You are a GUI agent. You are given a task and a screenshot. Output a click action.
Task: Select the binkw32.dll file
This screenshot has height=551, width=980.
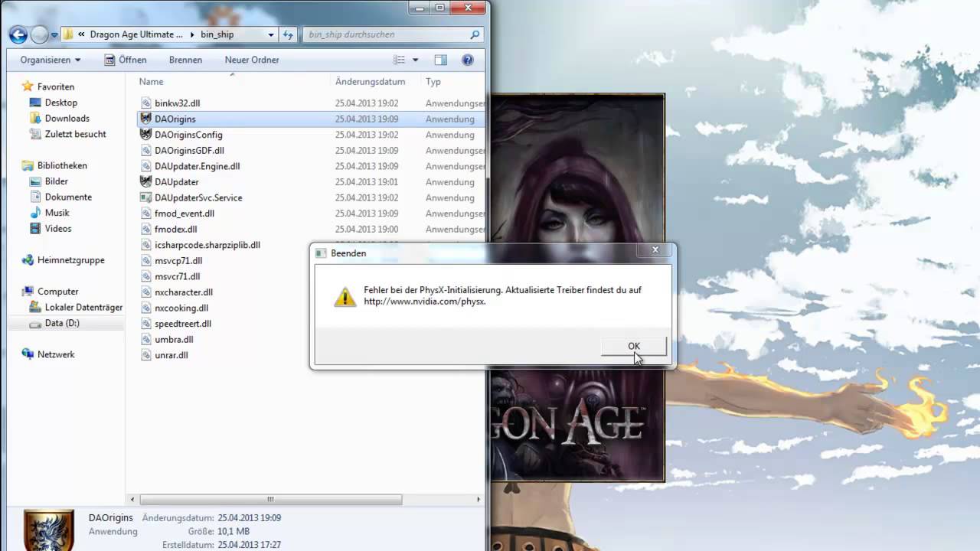177,103
